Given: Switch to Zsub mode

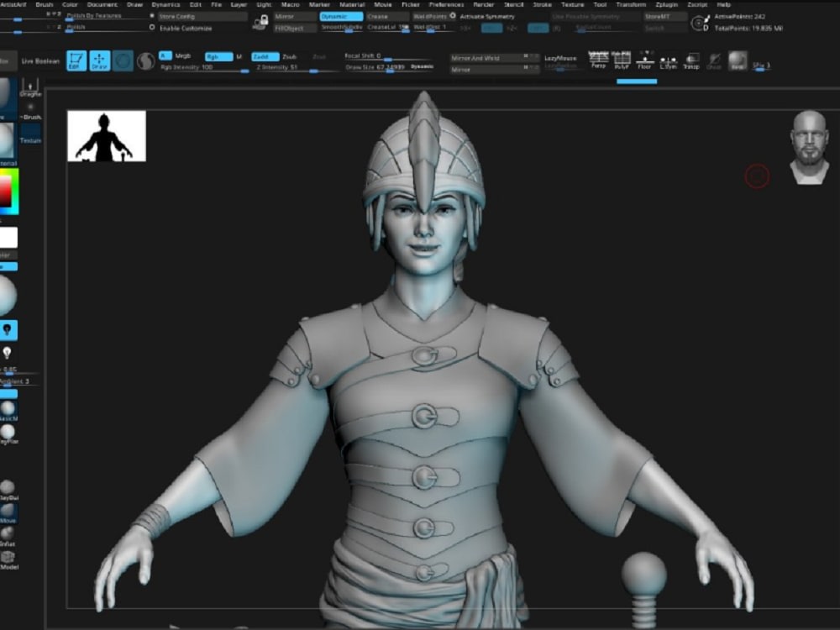Looking at the screenshot, I should coord(290,56).
